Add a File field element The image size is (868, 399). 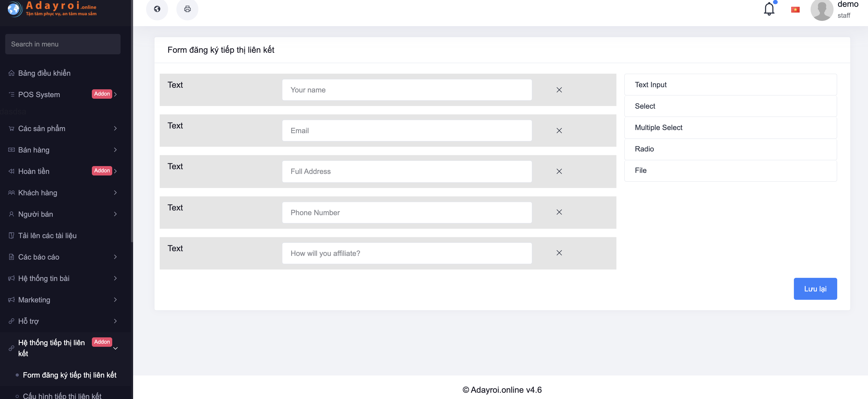click(730, 171)
